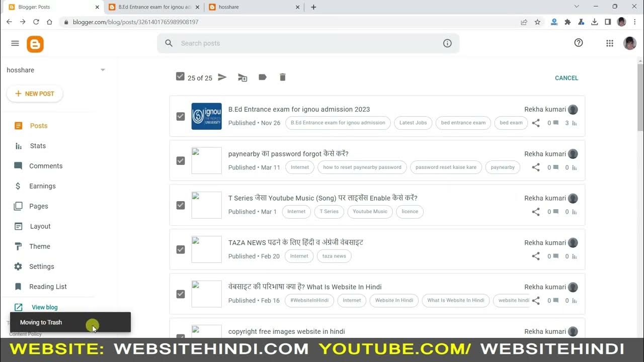Apply labels to selected posts icon

point(263,77)
